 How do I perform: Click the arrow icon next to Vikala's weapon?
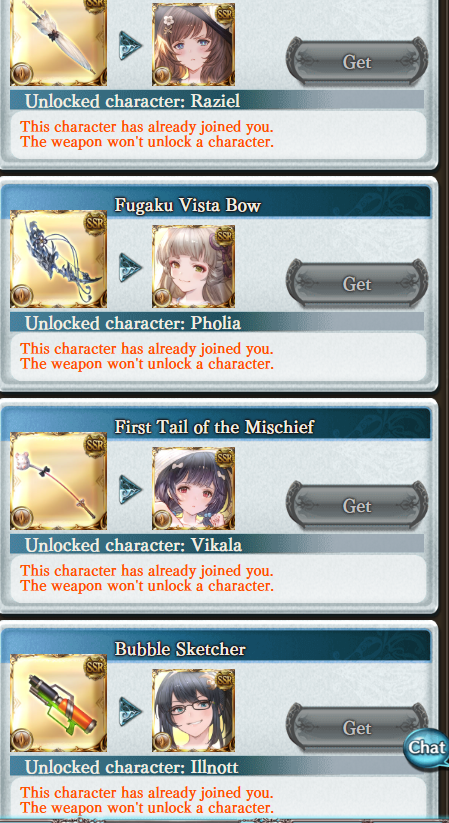[x=130, y=489]
